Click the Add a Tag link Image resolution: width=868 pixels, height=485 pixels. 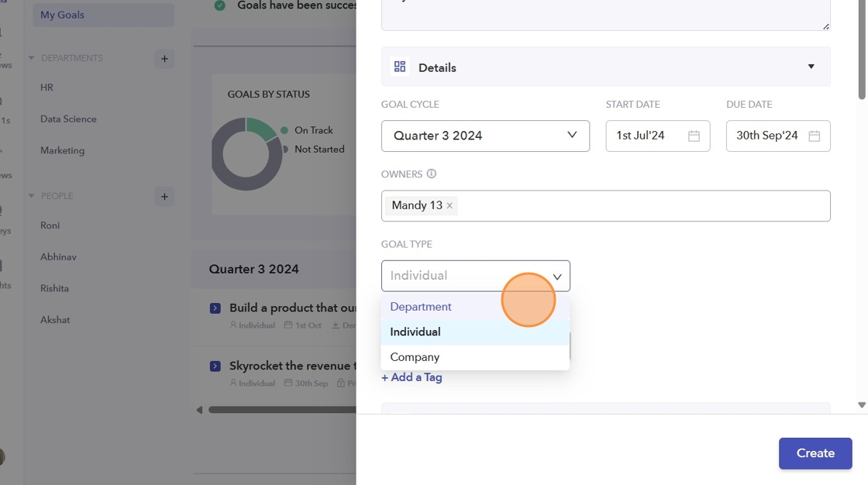(x=412, y=377)
